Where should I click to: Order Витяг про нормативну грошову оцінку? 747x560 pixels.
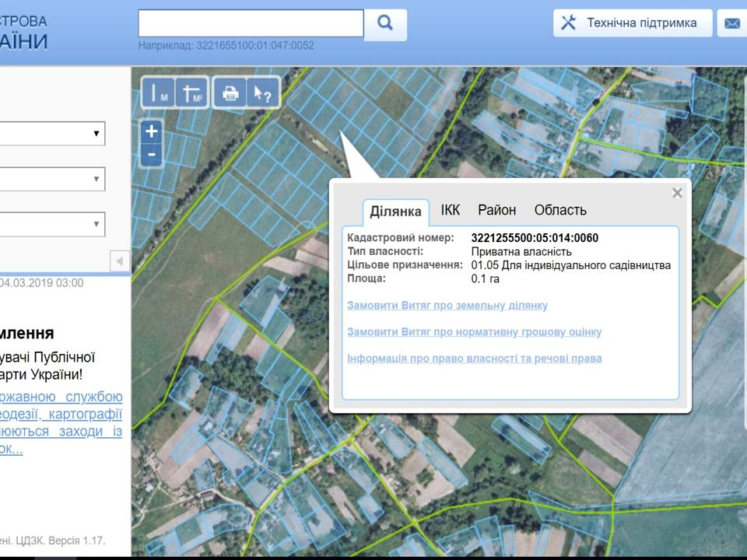pyautogui.click(x=475, y=332)
